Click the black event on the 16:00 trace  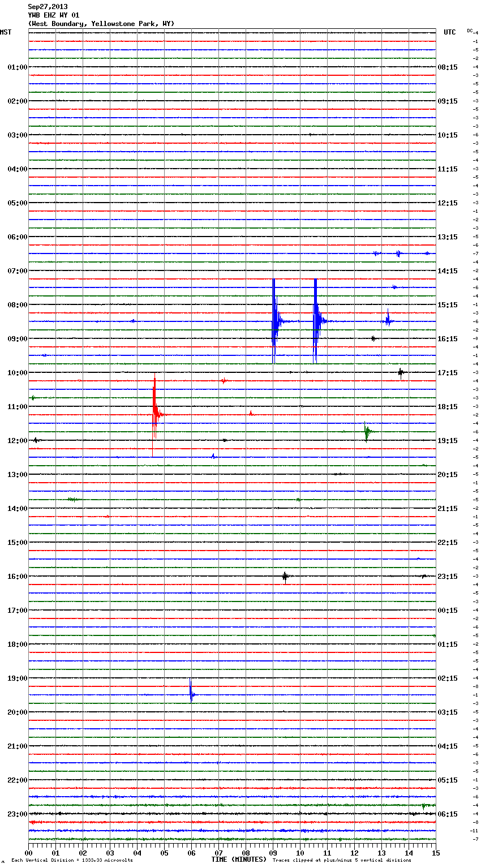(x=285, y=577)
